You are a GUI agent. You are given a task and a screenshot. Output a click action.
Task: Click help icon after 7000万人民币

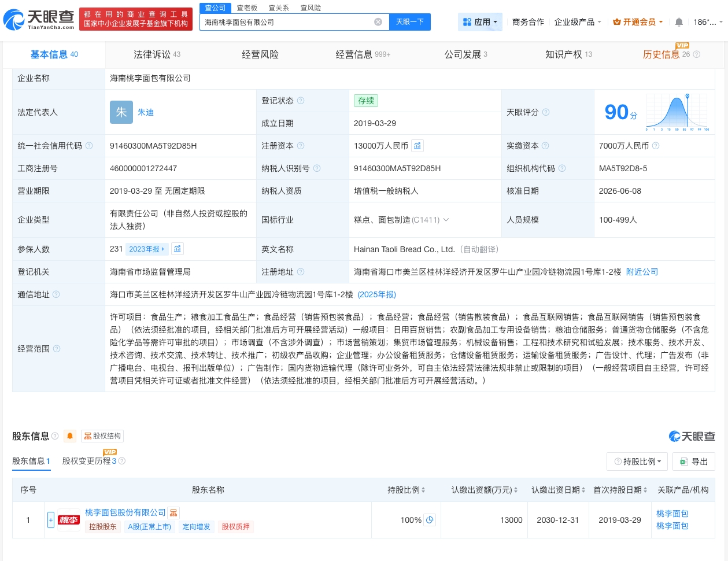[656, 146]
